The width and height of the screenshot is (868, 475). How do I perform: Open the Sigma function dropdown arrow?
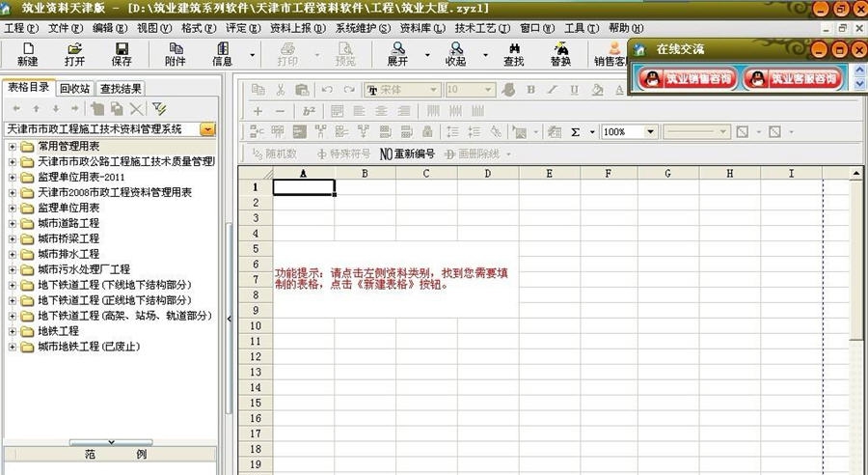pyautogui.click(x=592, y=132)
